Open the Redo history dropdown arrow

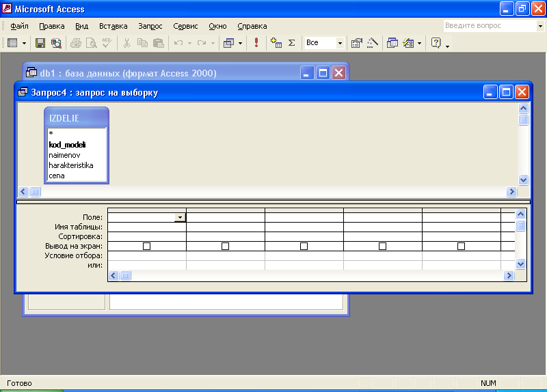click(x=213, y=43)
